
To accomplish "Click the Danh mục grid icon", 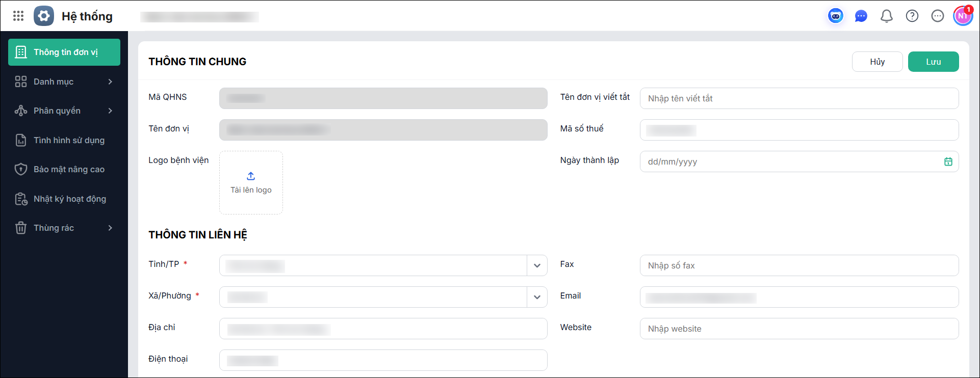I will (x=21, y=82).
